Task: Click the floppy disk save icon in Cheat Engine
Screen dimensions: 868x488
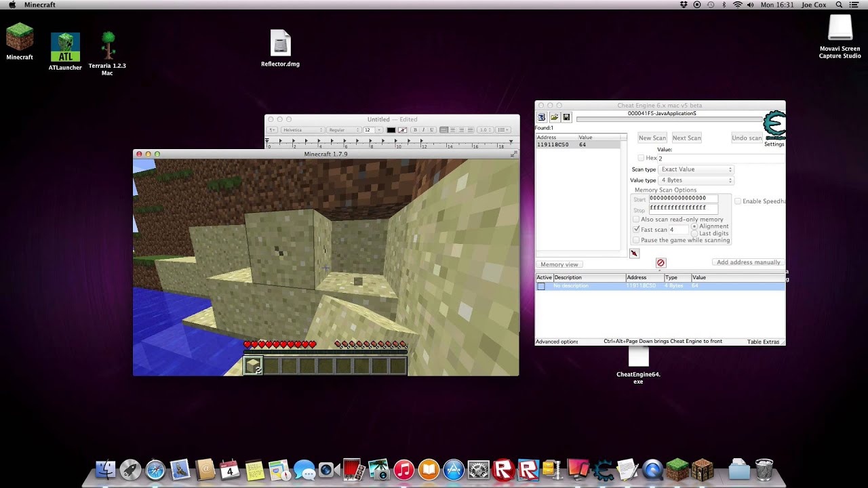Action: tap(566, 117)
